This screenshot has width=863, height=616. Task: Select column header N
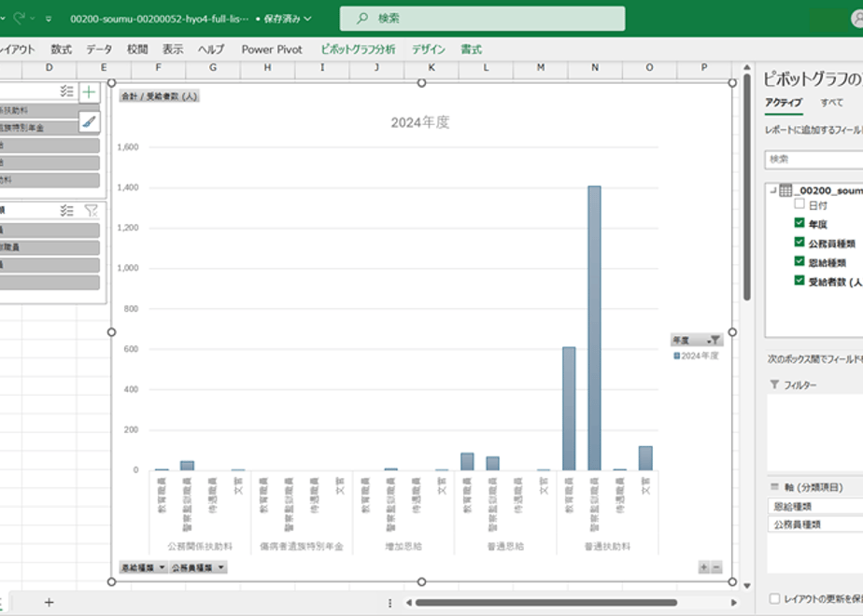pyautogui.click(x=595, y=67)
